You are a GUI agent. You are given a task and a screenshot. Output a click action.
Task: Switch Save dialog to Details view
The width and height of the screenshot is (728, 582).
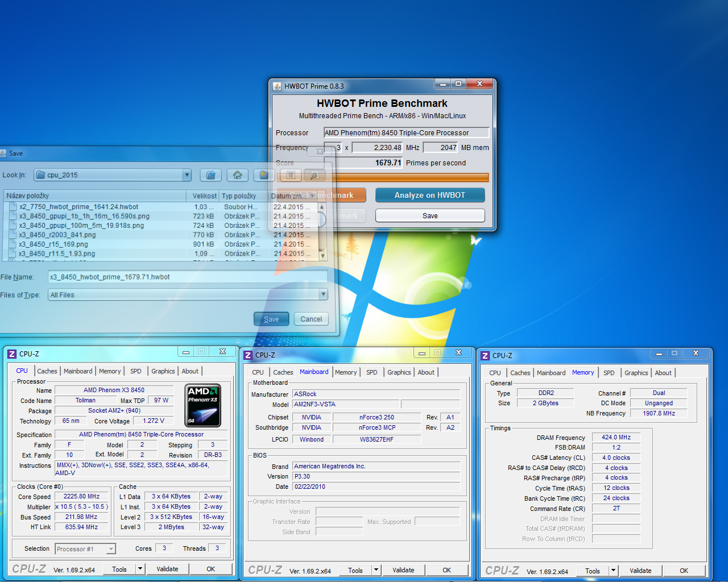tap(314, 176)
